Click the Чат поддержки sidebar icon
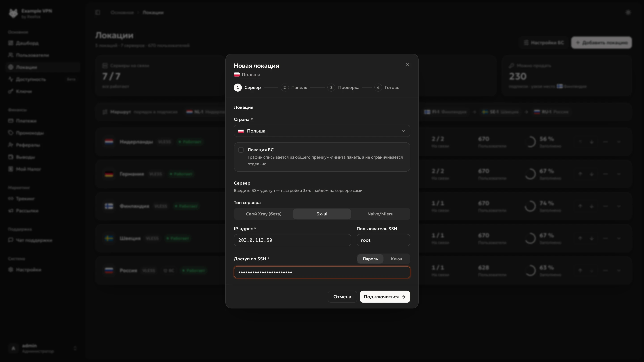 coord(11,240)
